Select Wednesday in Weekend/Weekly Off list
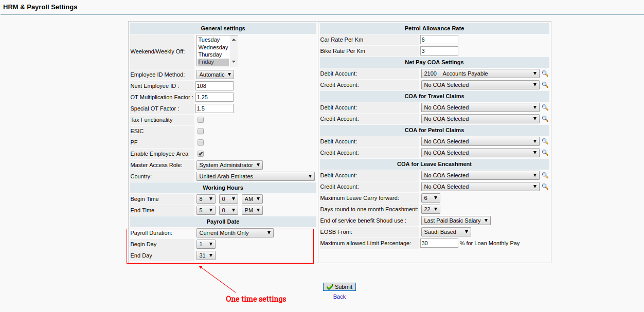644x312 pixels. point(213,47)
